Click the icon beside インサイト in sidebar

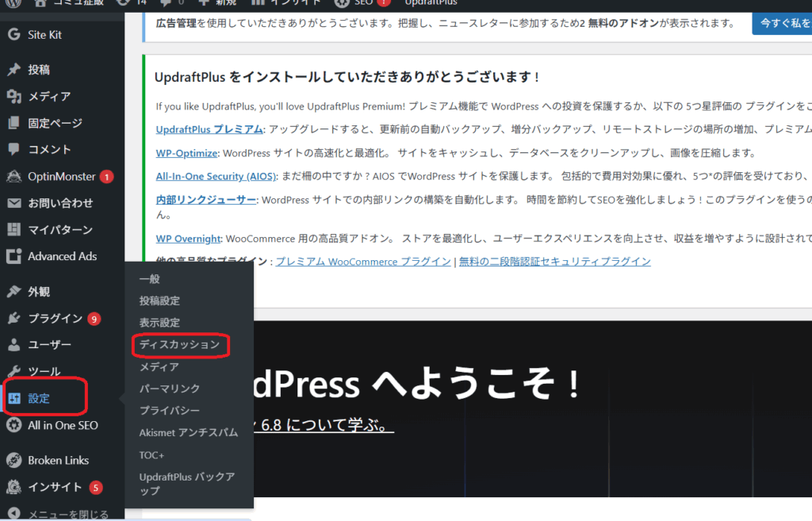click(14, 487)
